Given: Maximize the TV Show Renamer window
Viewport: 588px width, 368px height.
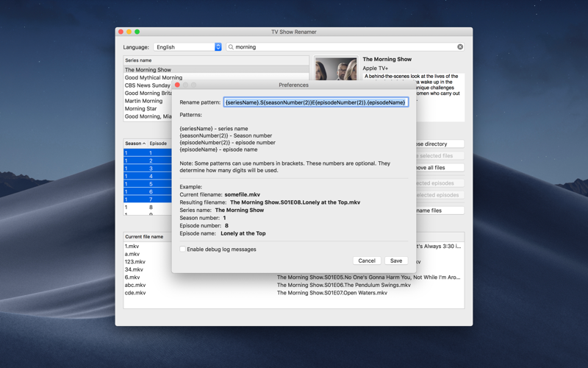Looking at the screenshot, I should click(x=137, y=32).
